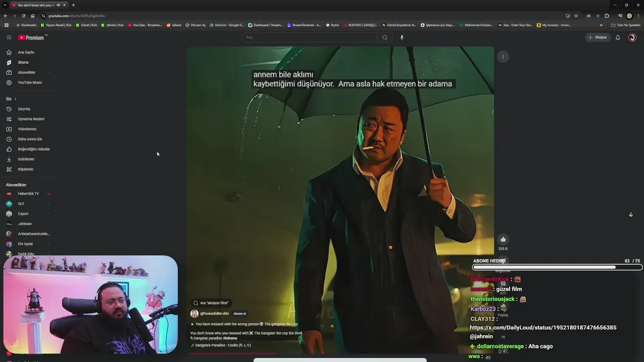Go to YouTube Premium home logo
The height and width of the screenshot is (362, 644).
[32, 37]
